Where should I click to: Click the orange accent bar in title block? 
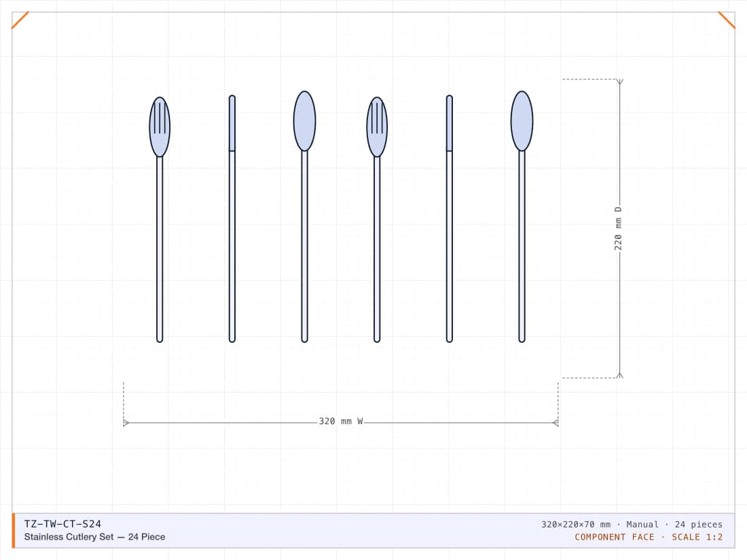point(14,531)
